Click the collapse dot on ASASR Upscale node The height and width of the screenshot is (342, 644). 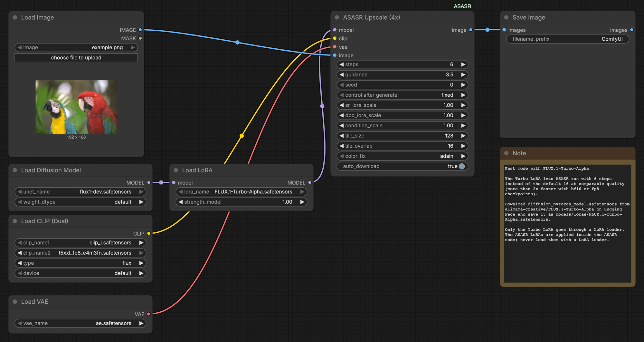pos(337,17)
